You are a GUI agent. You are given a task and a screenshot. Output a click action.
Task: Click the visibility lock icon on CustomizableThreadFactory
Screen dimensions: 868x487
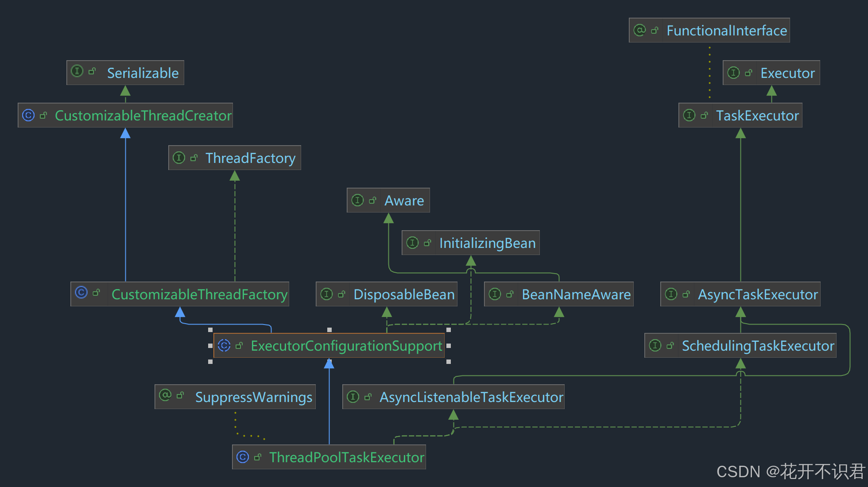tap(96, 292)
